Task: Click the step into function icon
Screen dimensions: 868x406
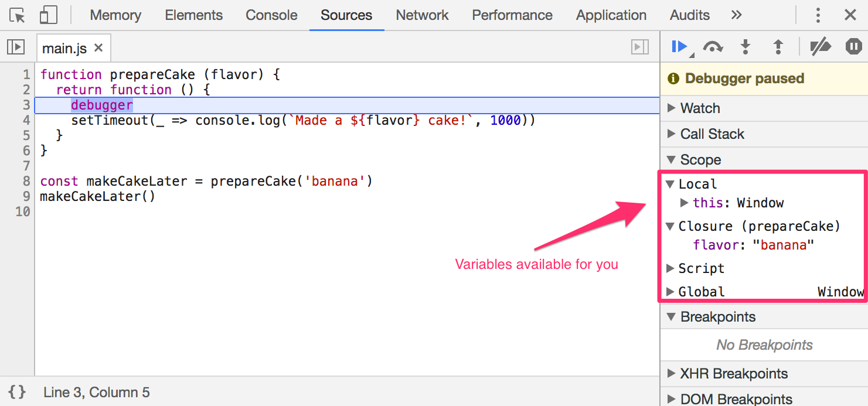Action: pos(746,47)
